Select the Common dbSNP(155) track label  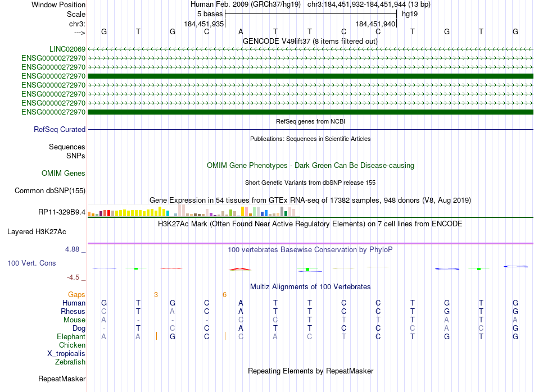pos(50,190)
